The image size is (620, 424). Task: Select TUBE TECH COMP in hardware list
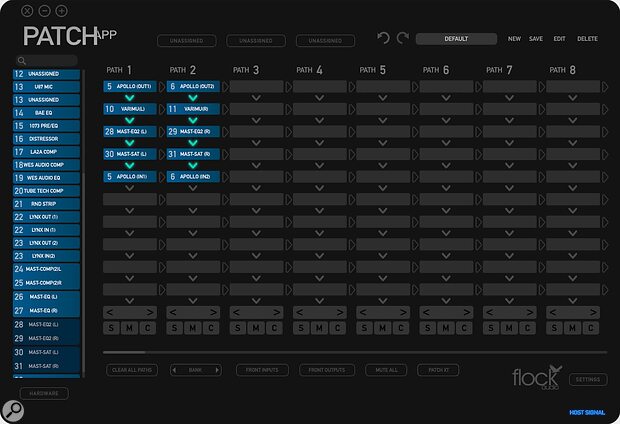pos(46,191)
